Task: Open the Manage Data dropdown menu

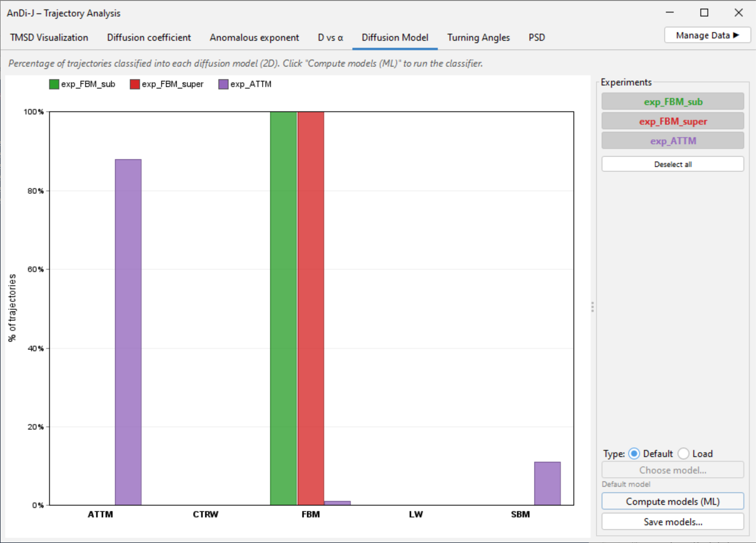Action: point(707,35)
